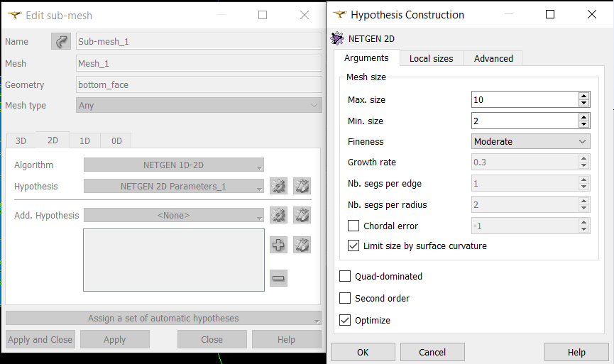Click create hypothesis icon in Hypothesis row

278,186
